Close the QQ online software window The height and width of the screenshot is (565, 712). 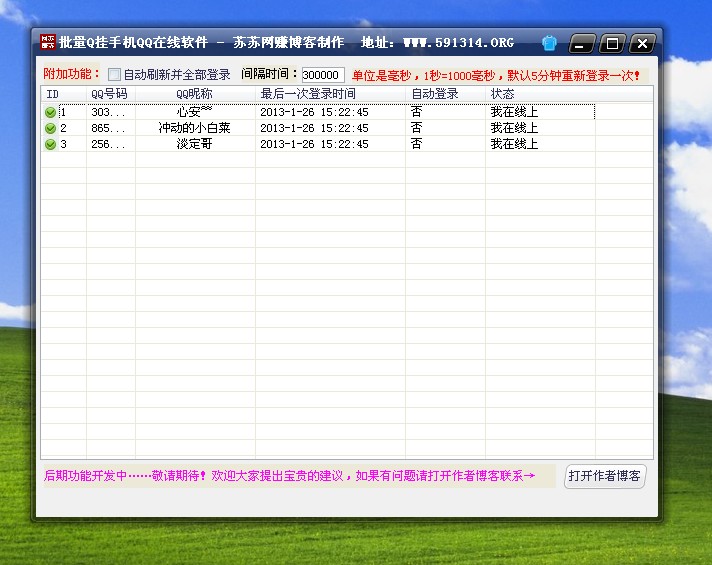click(x=643, y=44)
